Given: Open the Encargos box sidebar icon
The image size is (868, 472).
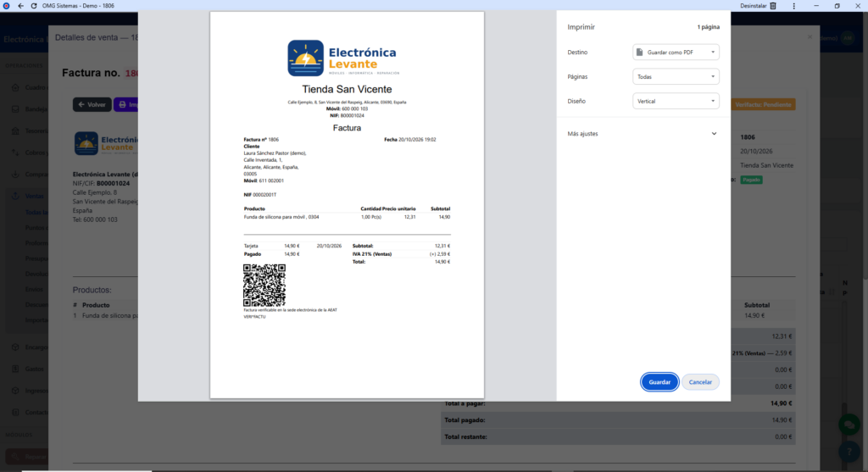Looking at the screenshot, I should click(x=15, y=347).
